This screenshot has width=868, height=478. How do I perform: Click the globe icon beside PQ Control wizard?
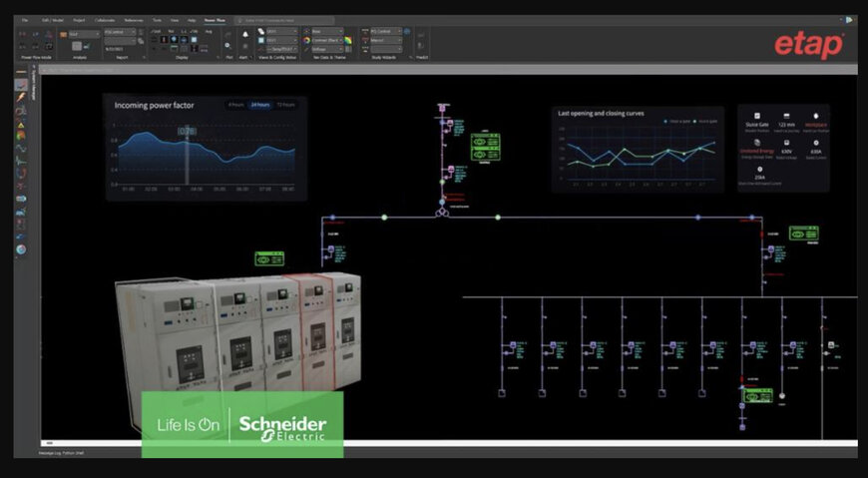pyautogui.click(x=407, y=32)
